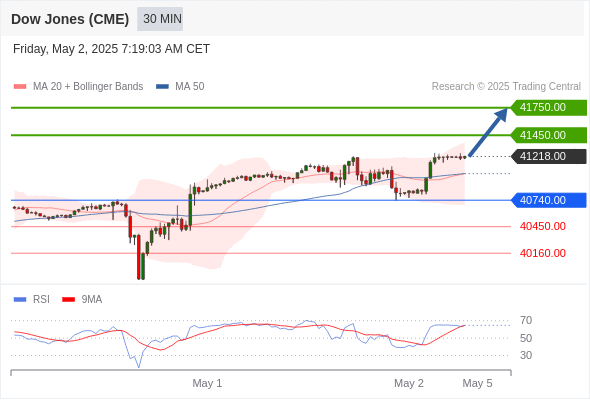Viewport: 590px width, 400px height.
Task: Click the red MA 20 Bollinger Bands swatch
Action: click(x=20, y=87)
